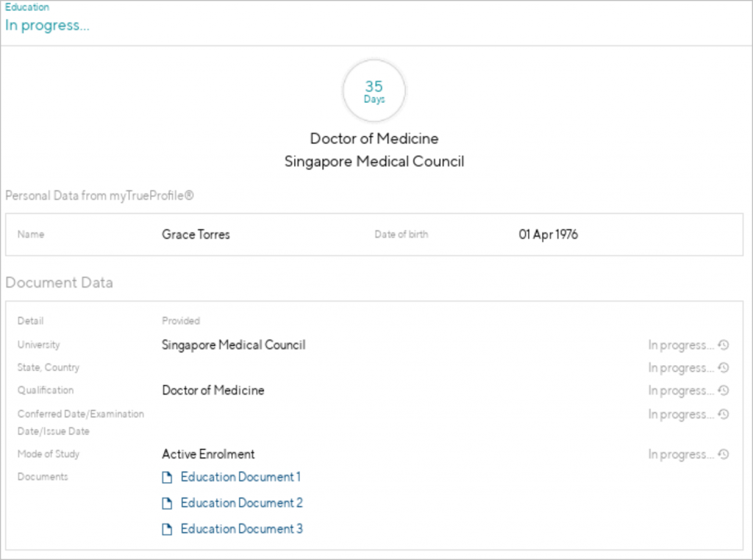Click 'In progress...' status in State, Country row
The image size is (753, 560).
click(681, 367)
